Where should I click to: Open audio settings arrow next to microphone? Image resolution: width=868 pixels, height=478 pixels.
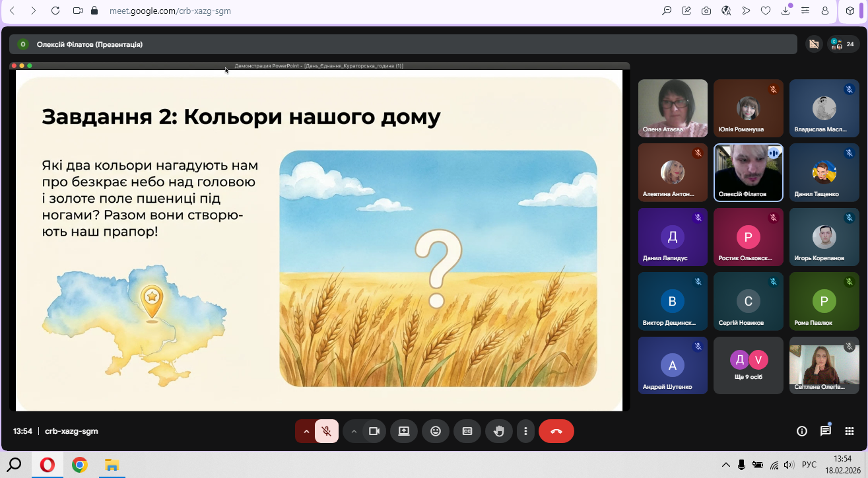[306, 431]
